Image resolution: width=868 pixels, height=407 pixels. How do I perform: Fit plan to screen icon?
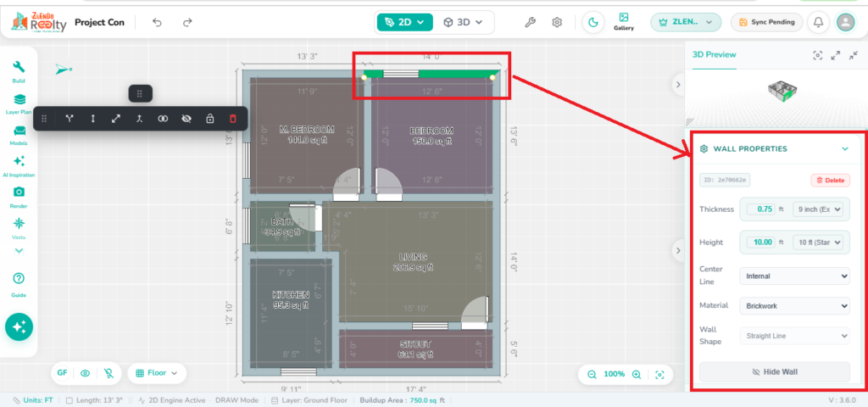(659, 374)
